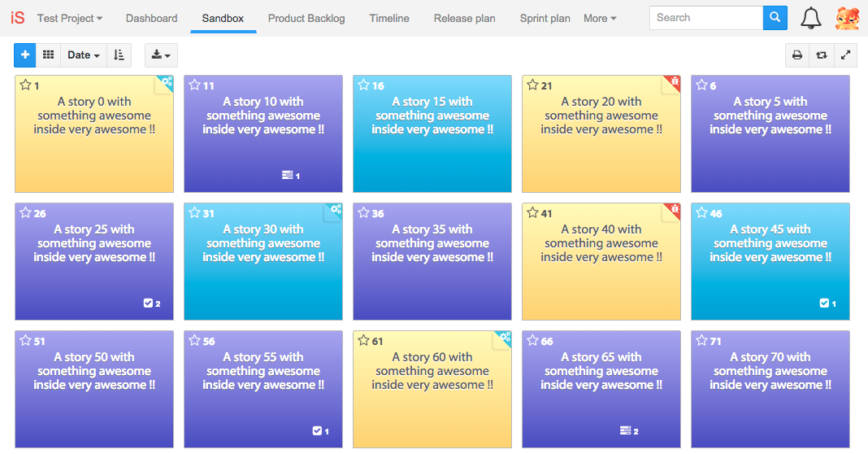Focus the Search input field
The image size is (868, 454).
tap(705, 18)
